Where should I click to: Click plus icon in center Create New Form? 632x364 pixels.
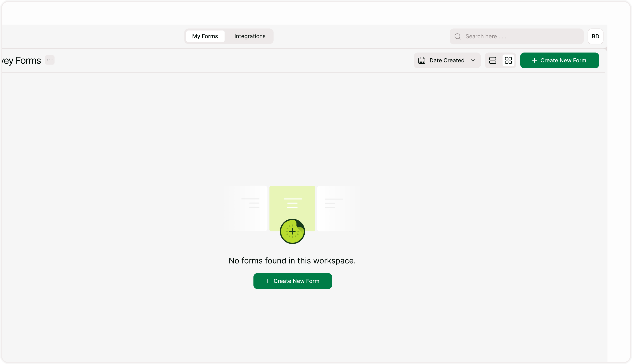pos(267,281)
